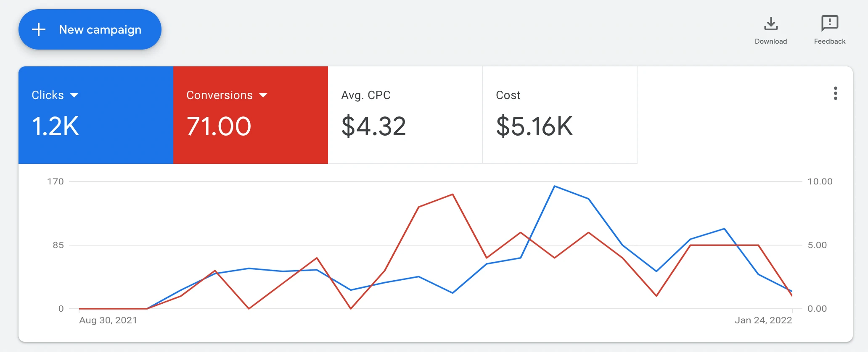Click the 10.00 right axis label
This screenshot has width=868, height=352.
[820, 181]
